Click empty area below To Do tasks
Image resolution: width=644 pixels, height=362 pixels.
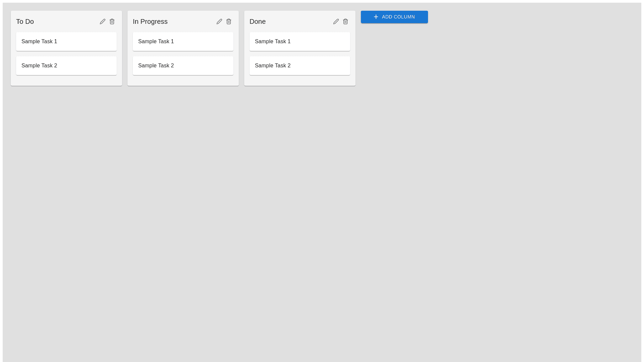coord(66,80)
